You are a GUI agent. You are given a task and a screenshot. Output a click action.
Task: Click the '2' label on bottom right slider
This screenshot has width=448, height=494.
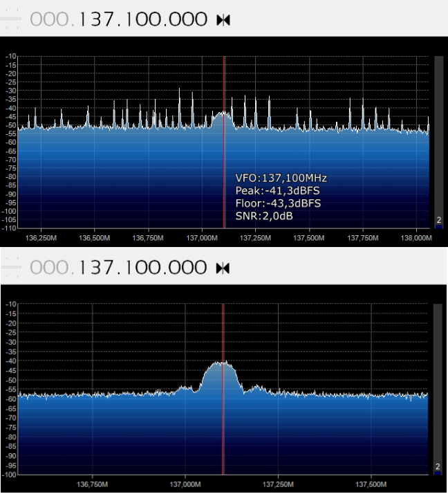pos(438,466)
